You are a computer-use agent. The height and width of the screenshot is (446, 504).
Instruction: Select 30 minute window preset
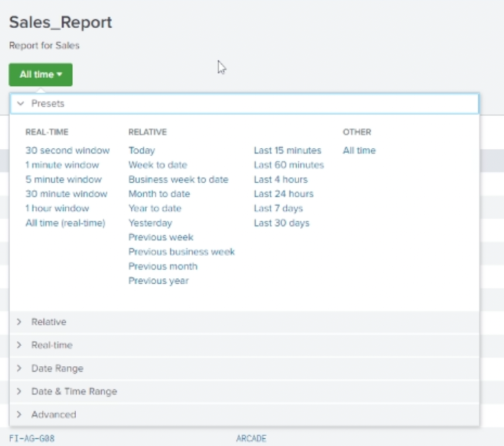click(66, 194)
